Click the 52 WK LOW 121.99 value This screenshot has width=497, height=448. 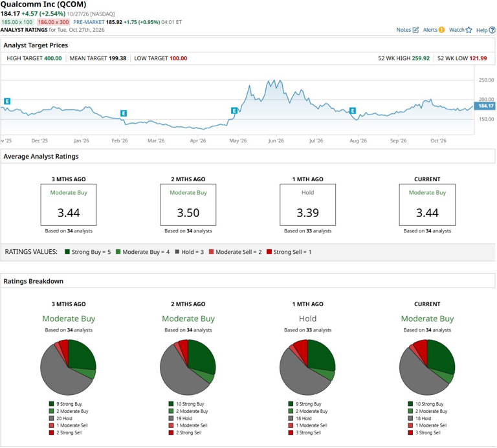(x=478, y=58)
